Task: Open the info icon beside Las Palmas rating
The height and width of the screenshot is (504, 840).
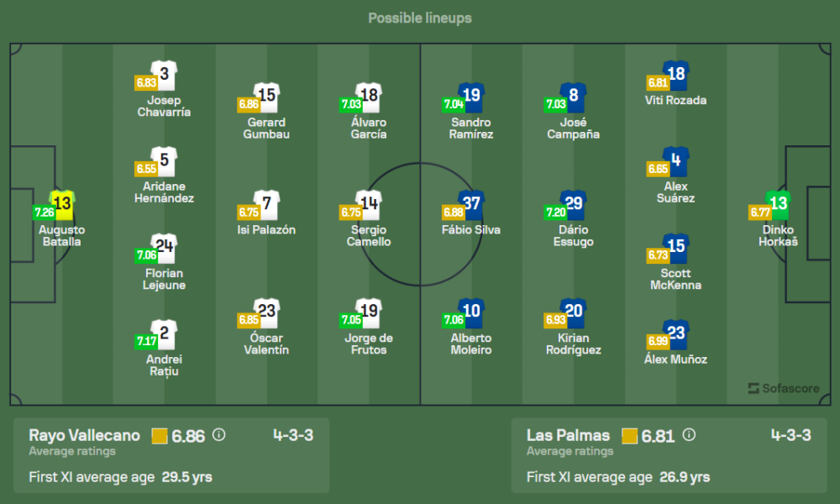Action: point(689,435)
